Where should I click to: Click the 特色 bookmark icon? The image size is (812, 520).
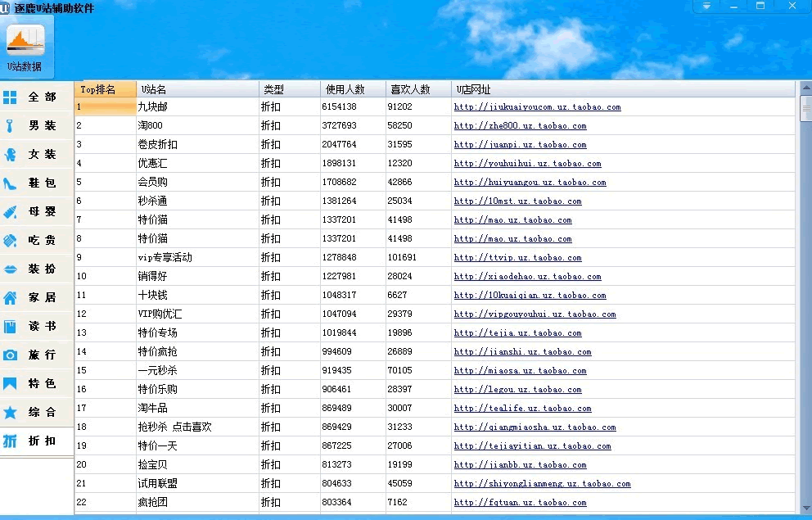click(10, 384)
